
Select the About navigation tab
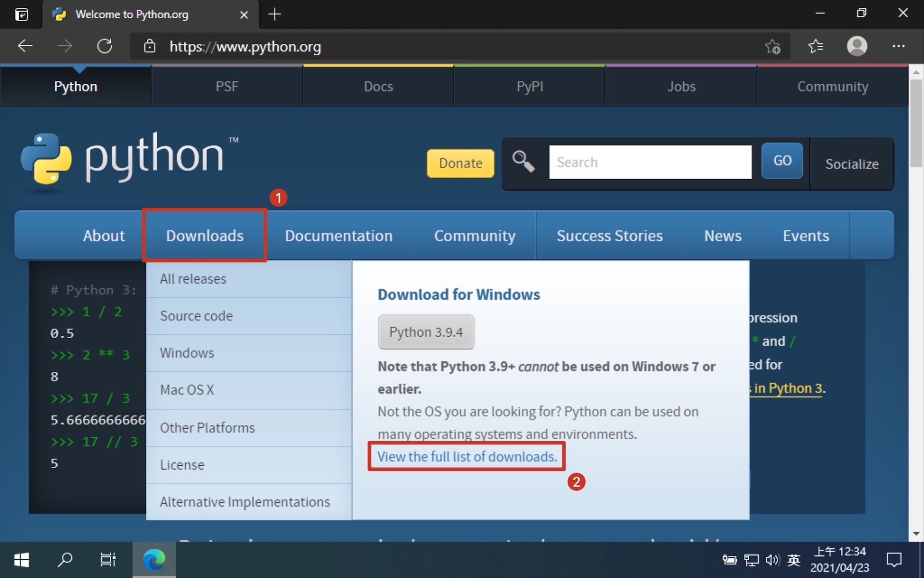point(104,236)
